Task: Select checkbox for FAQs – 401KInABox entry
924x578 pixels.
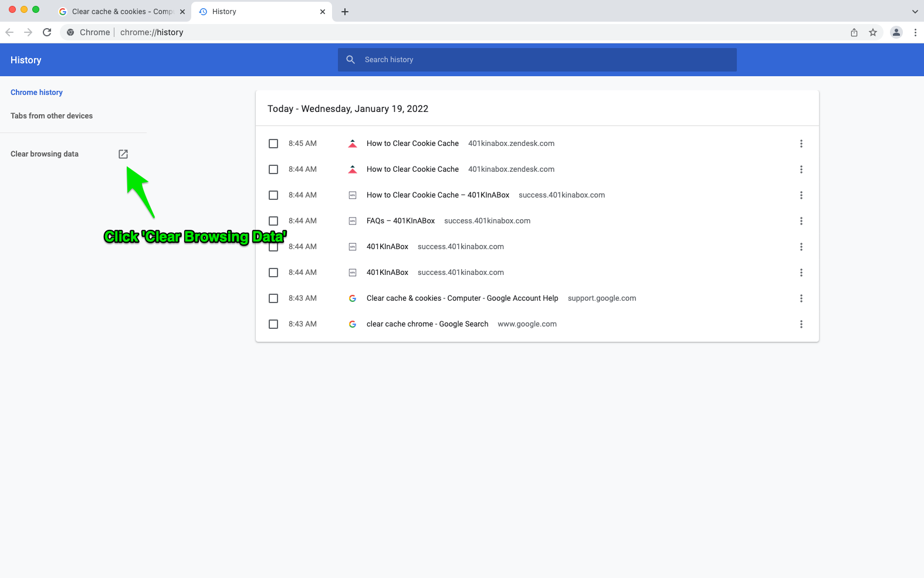Action: [x=273, y=221]
